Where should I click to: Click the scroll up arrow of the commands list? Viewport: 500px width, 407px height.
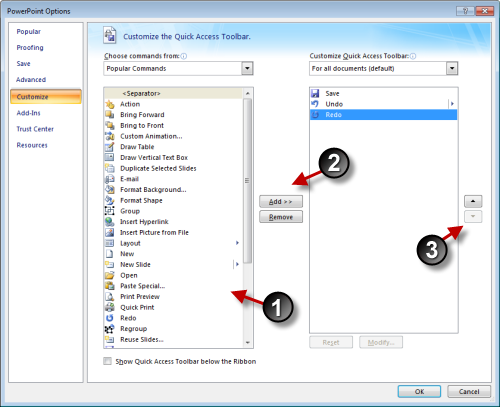[x=247, y=93]
